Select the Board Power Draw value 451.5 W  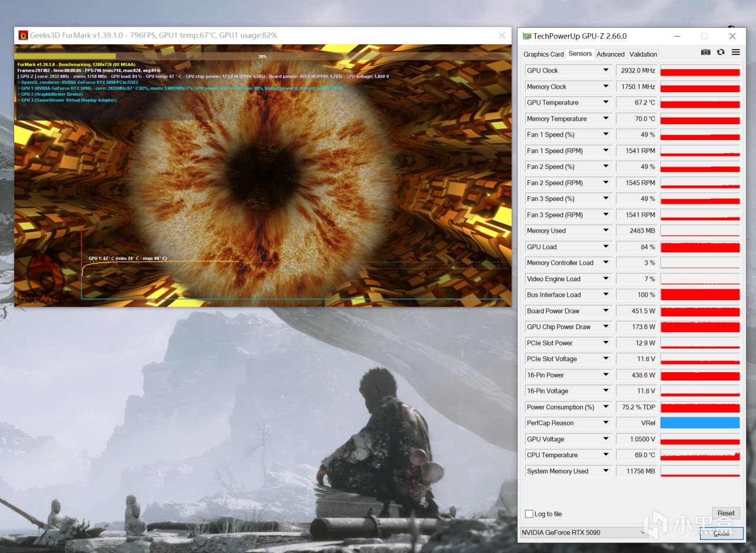point(637,311)
